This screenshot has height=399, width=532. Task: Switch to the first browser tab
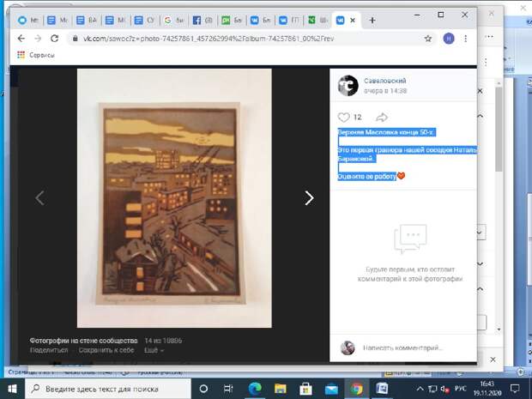(28, 21)
